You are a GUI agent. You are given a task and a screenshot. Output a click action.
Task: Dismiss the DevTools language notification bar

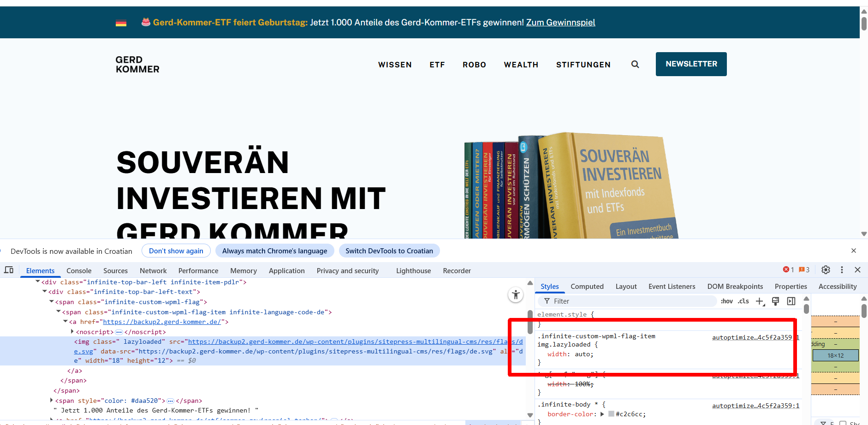coord(854,251)
